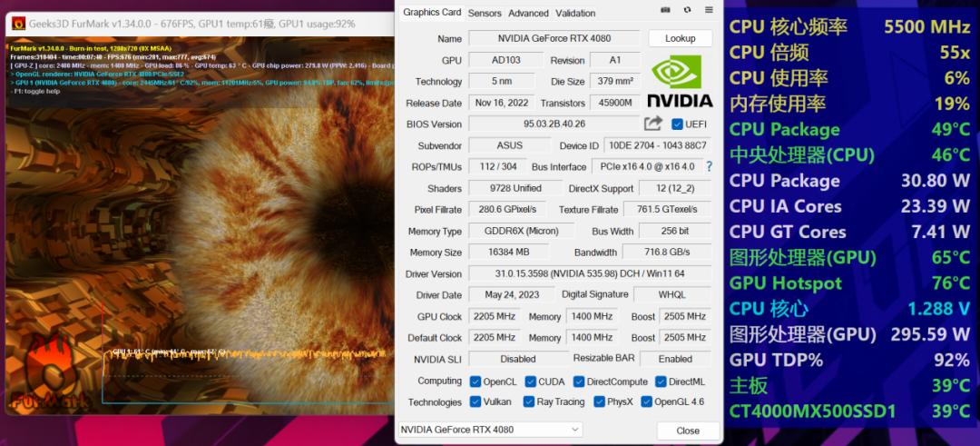Viewport: 980px width, 446px height.
Task: Click the FurMark window title bar text
Action: point(191,24)
